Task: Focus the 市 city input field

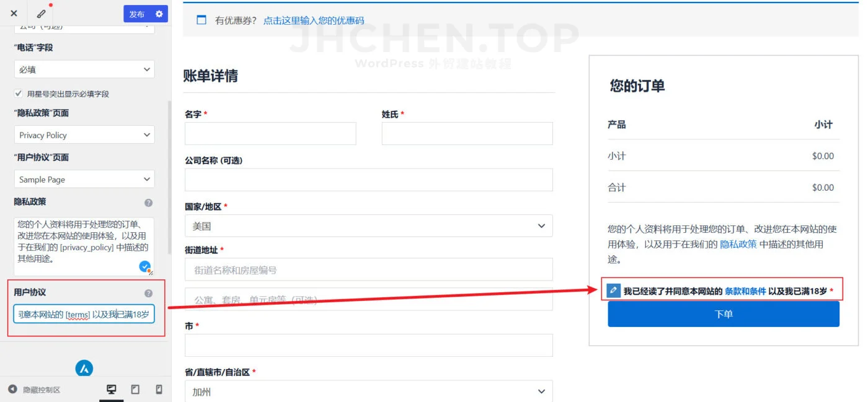Action: pyautogui.click(x=369, y=346)
